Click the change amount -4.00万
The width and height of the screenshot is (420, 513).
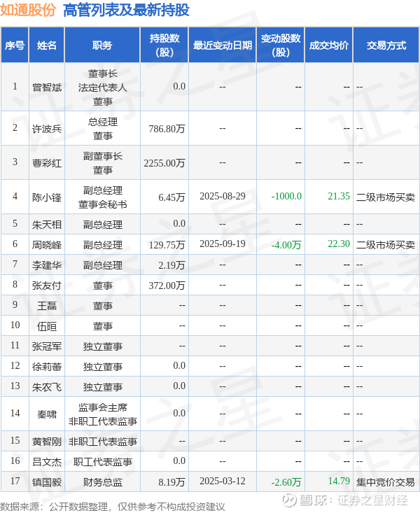point(286,245)
